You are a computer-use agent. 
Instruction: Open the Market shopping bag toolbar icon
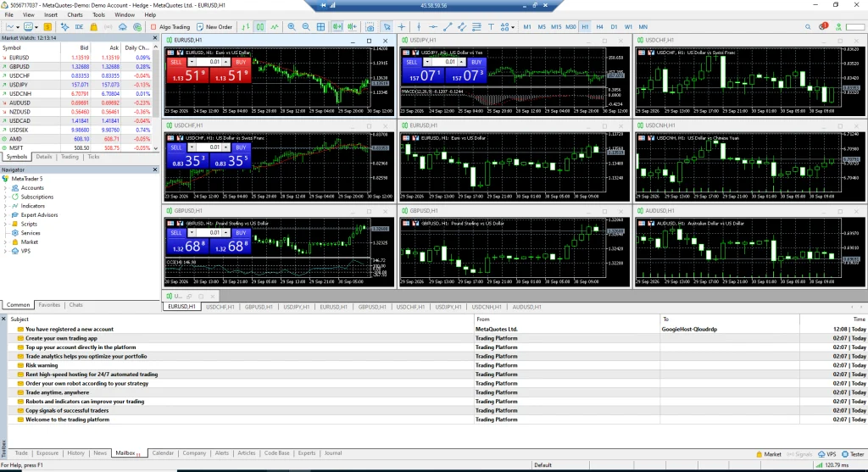coord(93,26)
